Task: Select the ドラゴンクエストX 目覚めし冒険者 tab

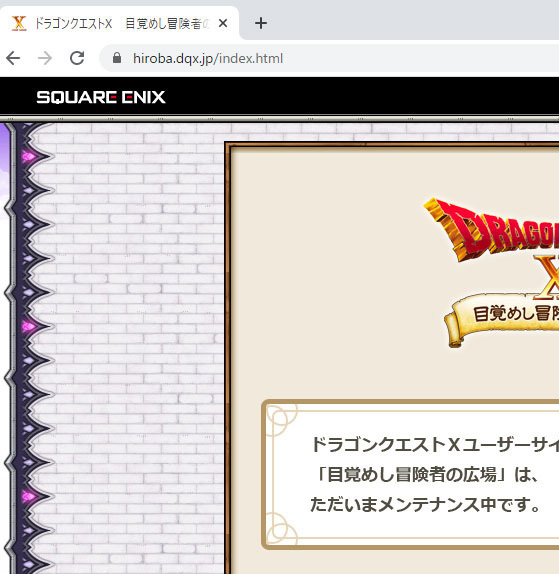Action: pos(119,23)
